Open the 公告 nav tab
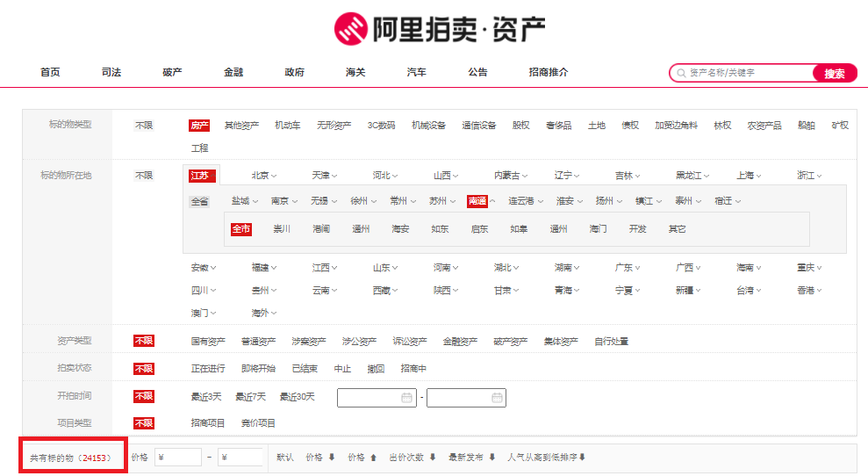 click(477, 72)
